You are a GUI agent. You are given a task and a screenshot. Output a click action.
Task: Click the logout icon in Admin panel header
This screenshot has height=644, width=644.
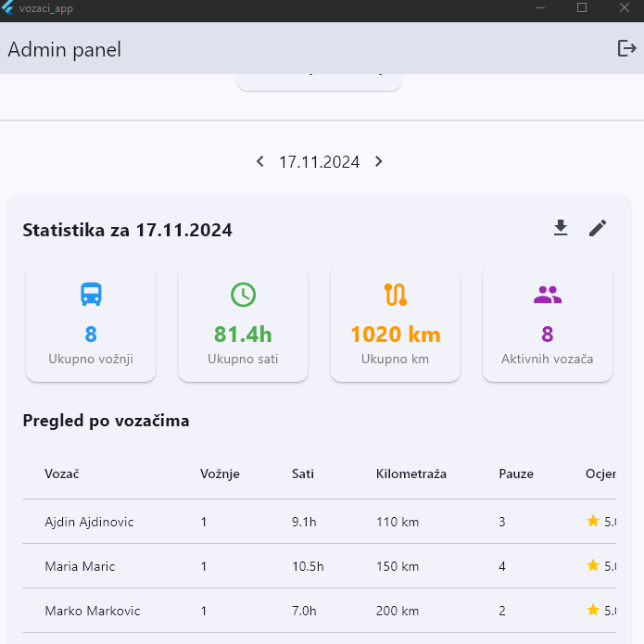pyautogui.click(x=626, y=48)
